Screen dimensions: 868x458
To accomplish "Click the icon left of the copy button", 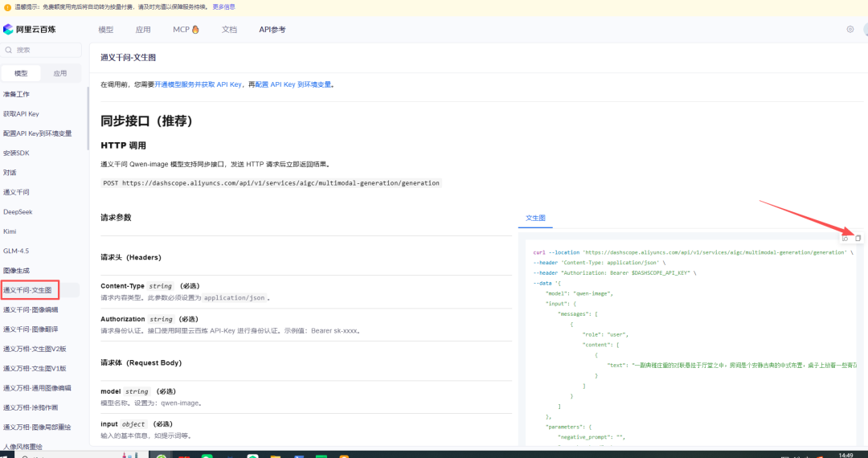I will [845, 239].
